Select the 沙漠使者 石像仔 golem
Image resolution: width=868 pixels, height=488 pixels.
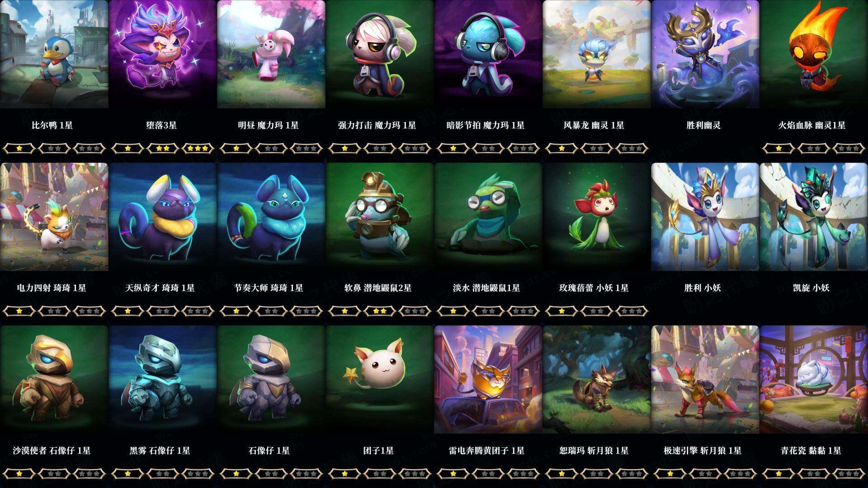pyautogui.click(x=54, y=380)
